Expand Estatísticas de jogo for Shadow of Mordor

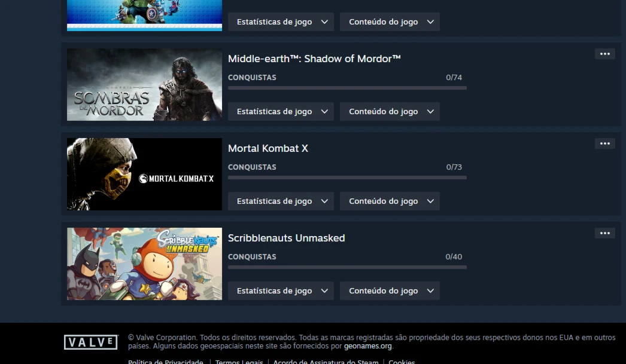281,112
